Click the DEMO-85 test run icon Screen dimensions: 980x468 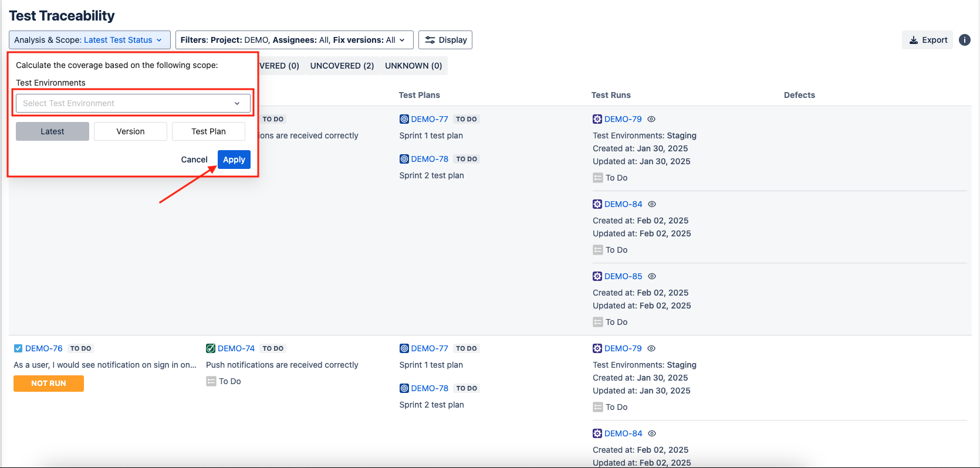point(597,276)
